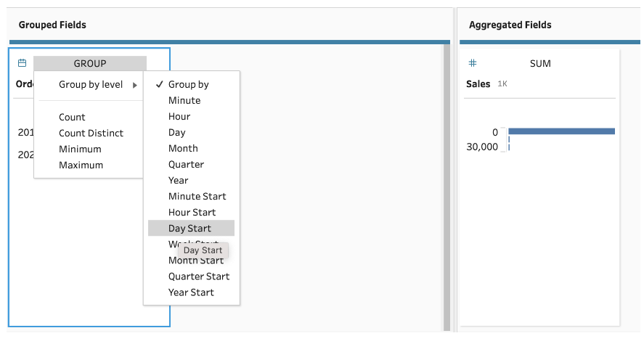Viewport: 644px width, 357px height.
Task: Group dates by Quarter
Action: point(187,164)
